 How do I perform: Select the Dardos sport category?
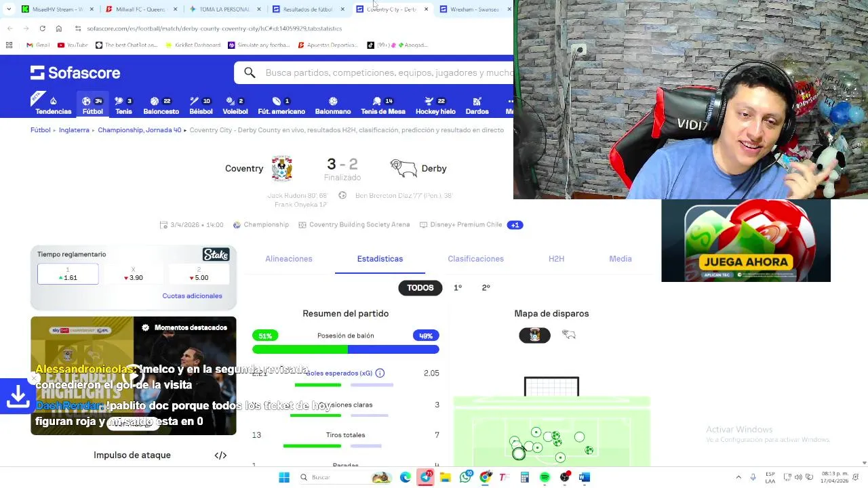pyautogui.click(x=477, y=105)
